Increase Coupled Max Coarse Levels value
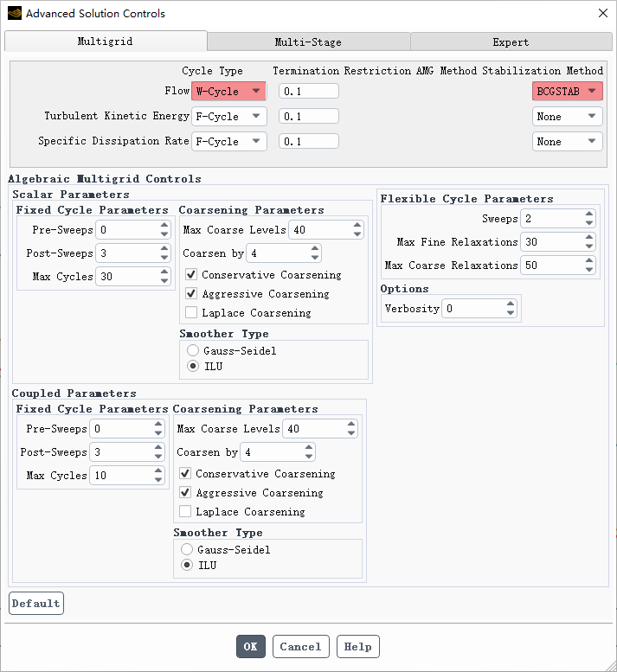Viewport: 617px width, 672px height. [350, 424]
